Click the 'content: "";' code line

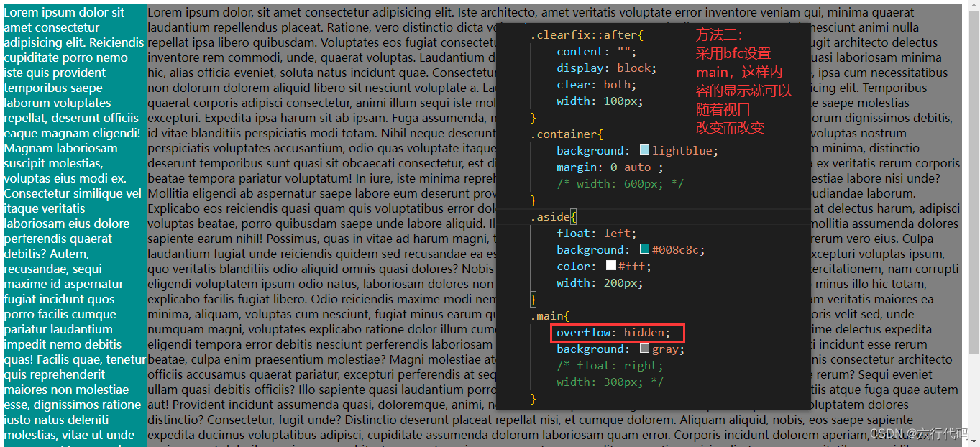tap(597, 51)
